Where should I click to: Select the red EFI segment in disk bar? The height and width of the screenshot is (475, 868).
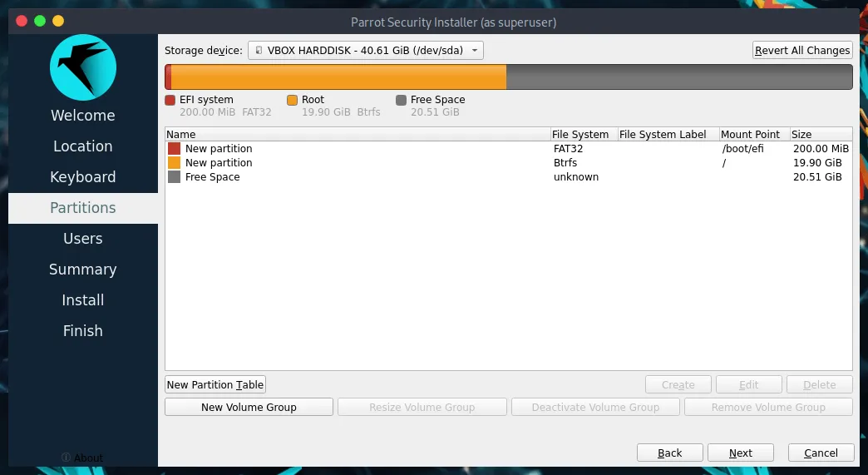pos(168,77)
